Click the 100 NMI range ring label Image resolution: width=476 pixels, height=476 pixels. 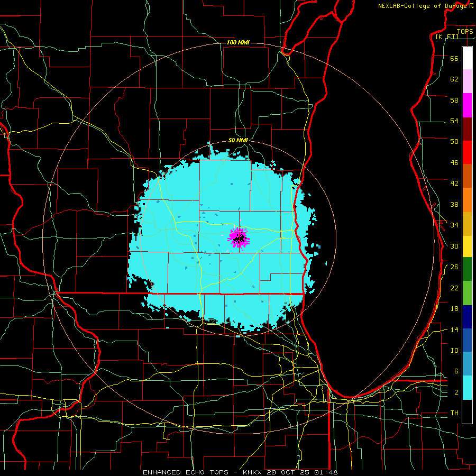click(238, 42)
